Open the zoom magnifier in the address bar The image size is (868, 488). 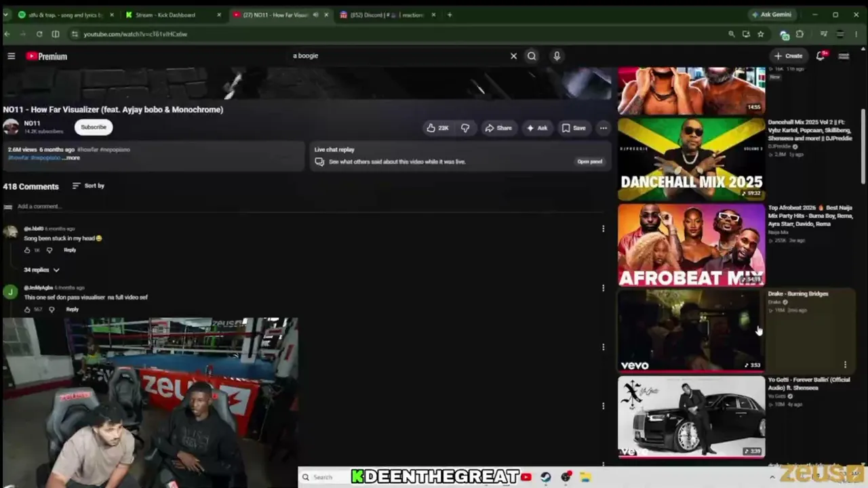tap(731, 34)
